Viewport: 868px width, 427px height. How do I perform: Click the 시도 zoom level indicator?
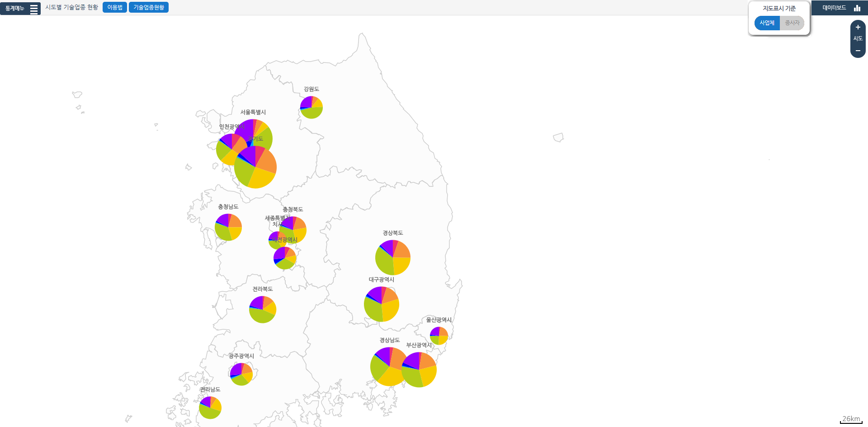pos(858,39)
